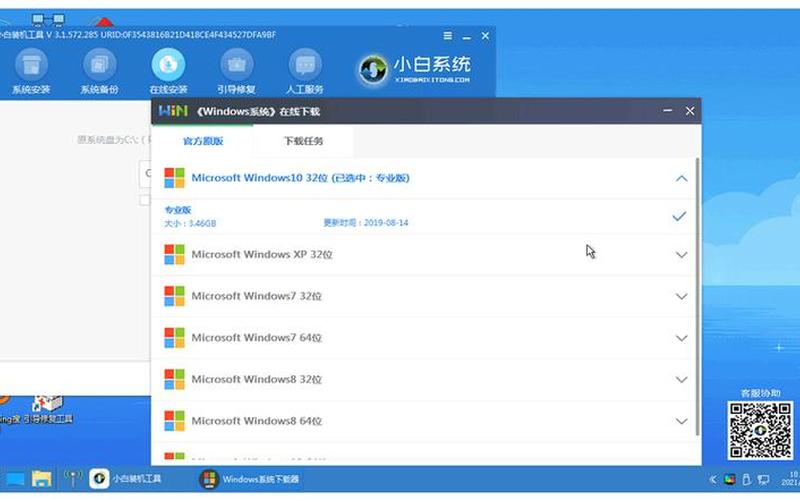
Task: Open the 系统备份 toolbar icon
Action: click(99, 71)
